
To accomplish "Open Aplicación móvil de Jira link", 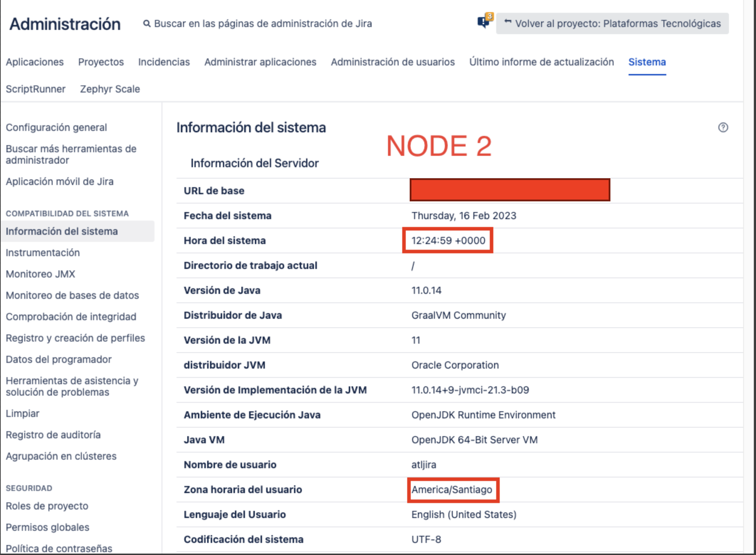I will coord(59,181).
